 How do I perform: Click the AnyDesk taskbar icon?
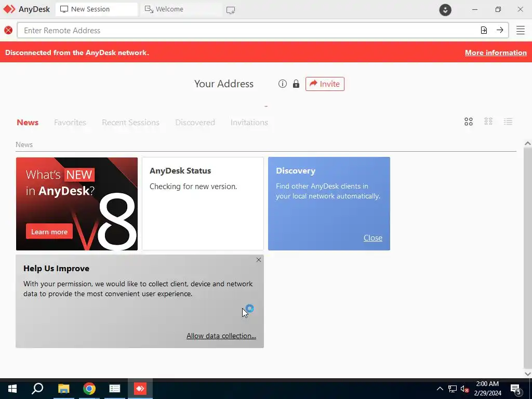click(140, 389)
